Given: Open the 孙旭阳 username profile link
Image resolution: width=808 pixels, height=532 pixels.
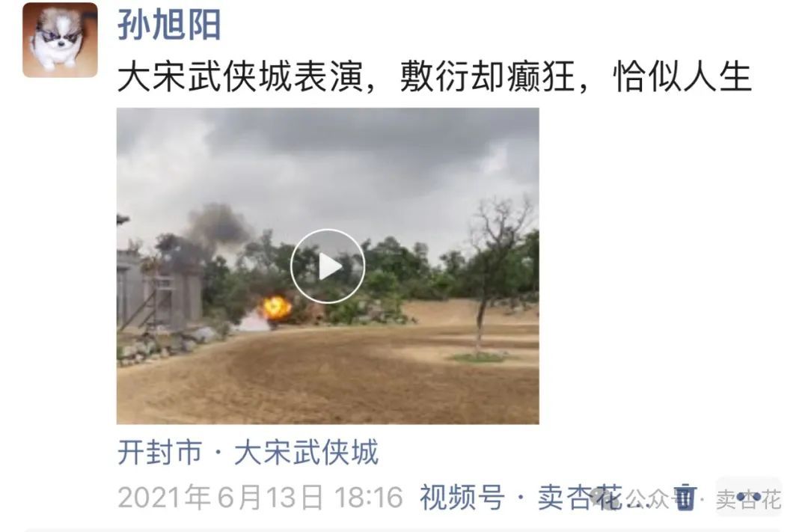Looking at the screenshot, I should [x=169, y=25].
